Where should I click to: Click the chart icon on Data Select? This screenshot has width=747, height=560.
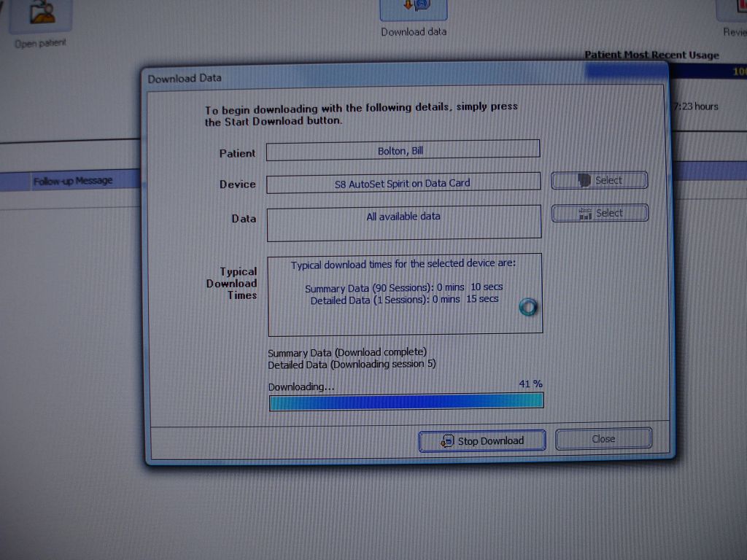click(584, 213)
